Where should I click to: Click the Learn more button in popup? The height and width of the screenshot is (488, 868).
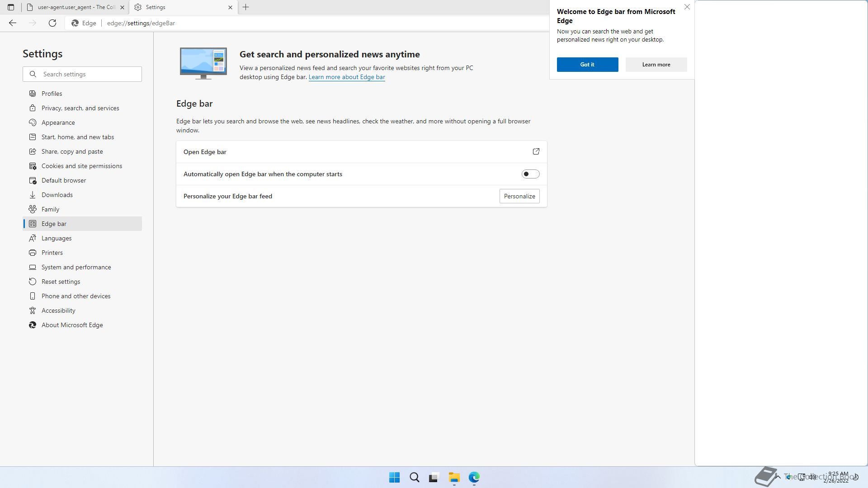pyautogui.click(x=656, y=65)
